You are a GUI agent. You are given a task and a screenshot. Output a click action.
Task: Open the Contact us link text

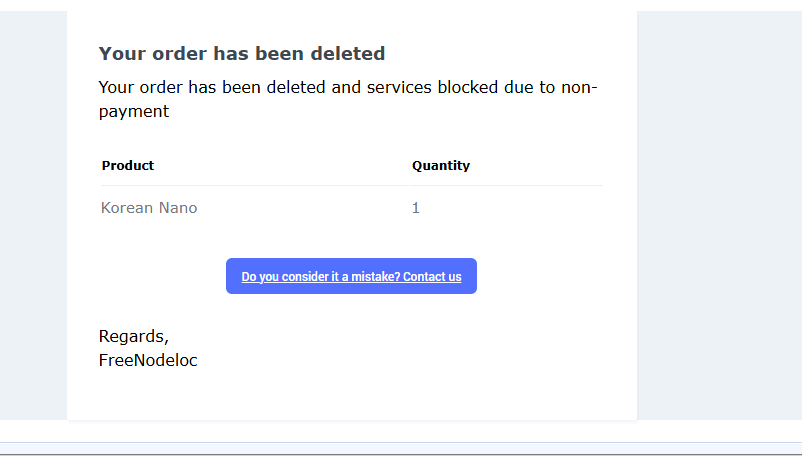coord(432,277)
